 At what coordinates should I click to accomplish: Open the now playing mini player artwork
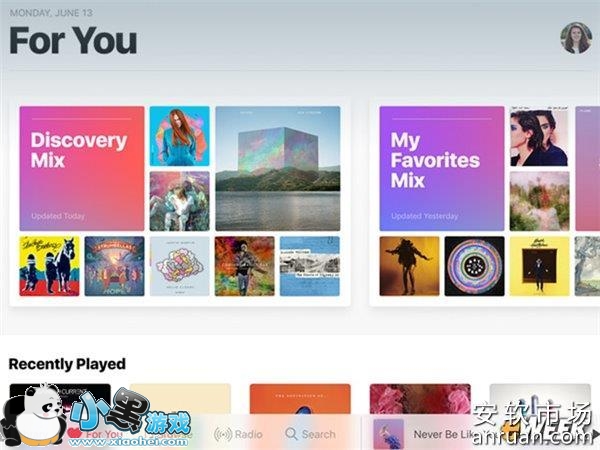coord(388,434)
